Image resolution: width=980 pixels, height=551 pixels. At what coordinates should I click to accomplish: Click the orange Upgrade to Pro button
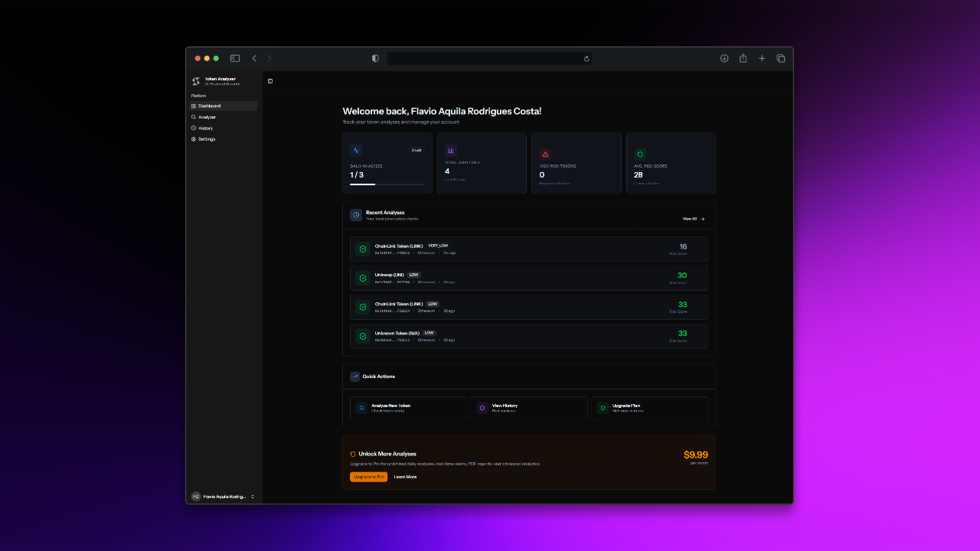tap(368, 477)
